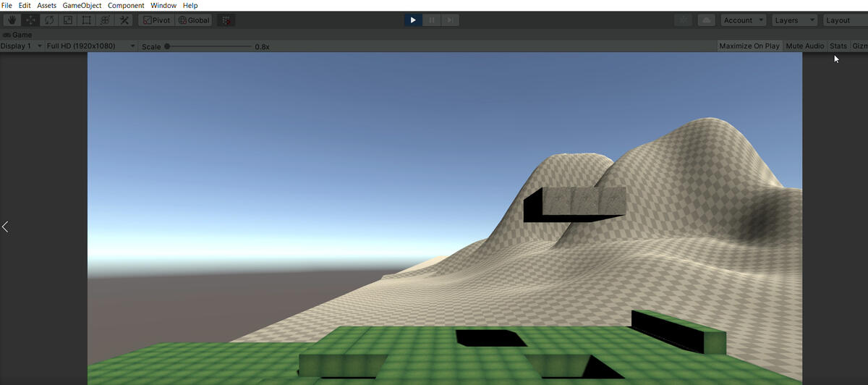Open the custom editor tools

[124, 20]
